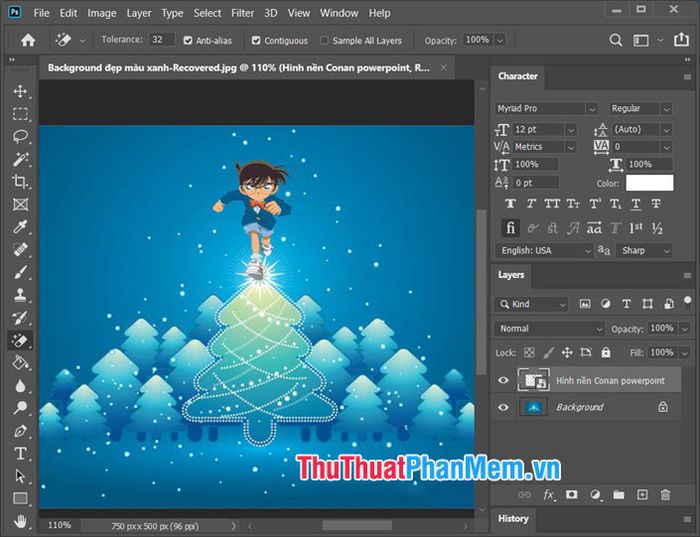
Task: Toggle Faux Bold in Character panel
Action: [510, 204]
